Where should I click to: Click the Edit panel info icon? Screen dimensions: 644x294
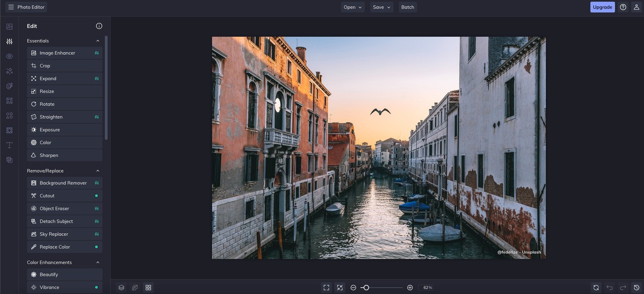[99, 26]
